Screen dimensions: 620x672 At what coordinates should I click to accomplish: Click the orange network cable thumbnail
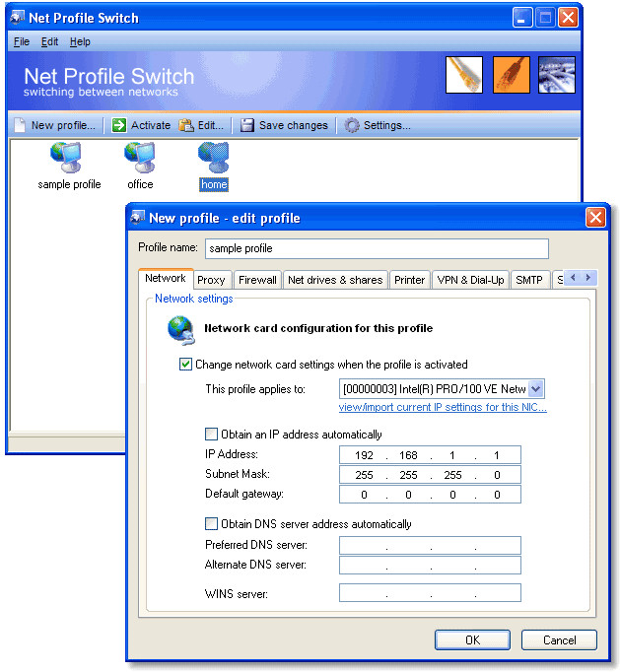512,75
